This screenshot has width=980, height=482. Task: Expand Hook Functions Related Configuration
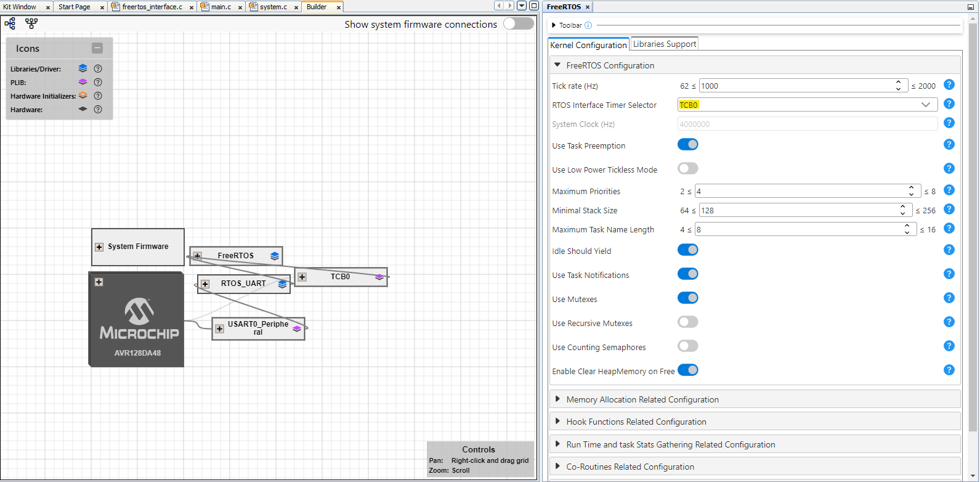(x=557, y=421)
